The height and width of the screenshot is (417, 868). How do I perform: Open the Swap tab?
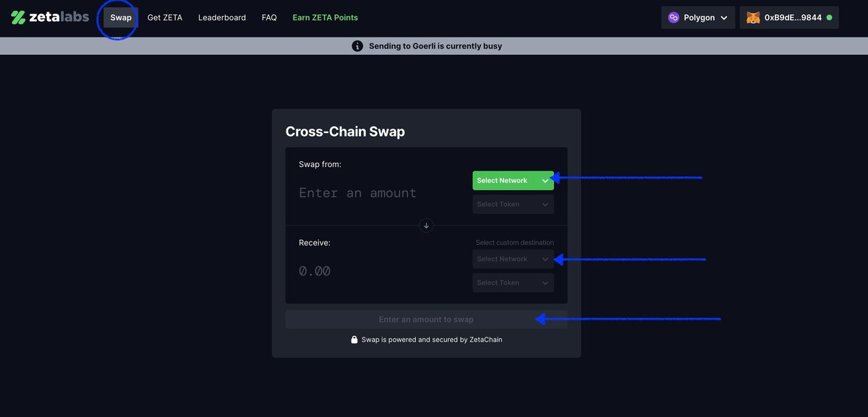121,17
